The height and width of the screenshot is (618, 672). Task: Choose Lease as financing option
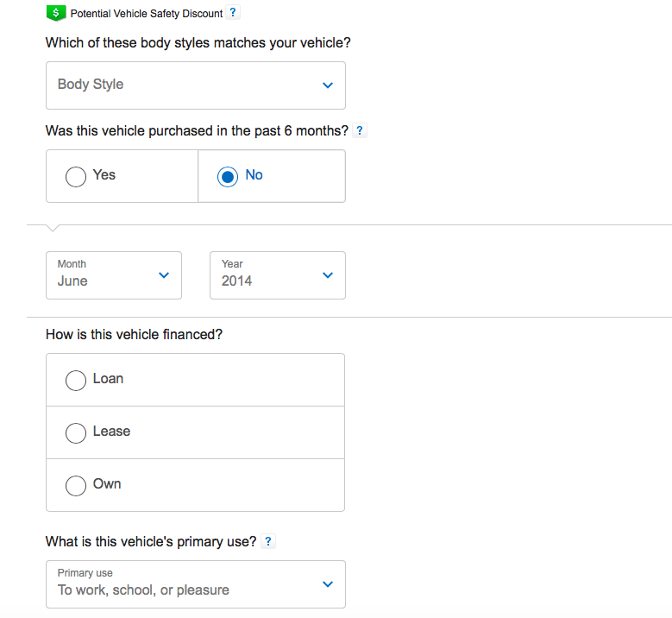76,432
